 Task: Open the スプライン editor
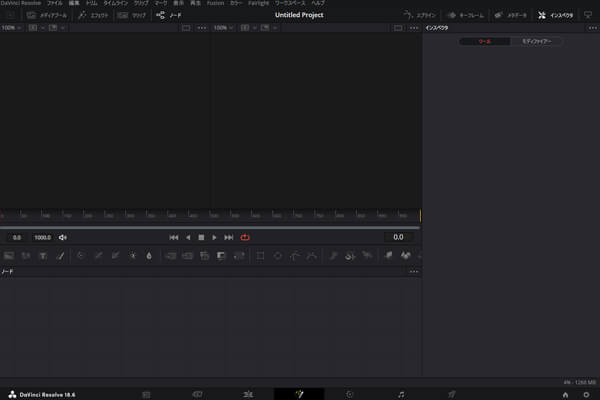point(420,16)
